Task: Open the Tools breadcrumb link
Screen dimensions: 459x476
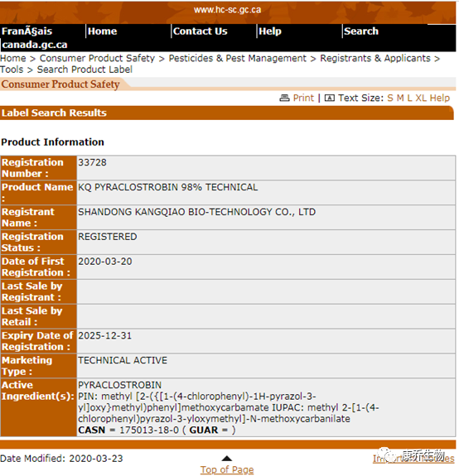Action: pos(12,70)
